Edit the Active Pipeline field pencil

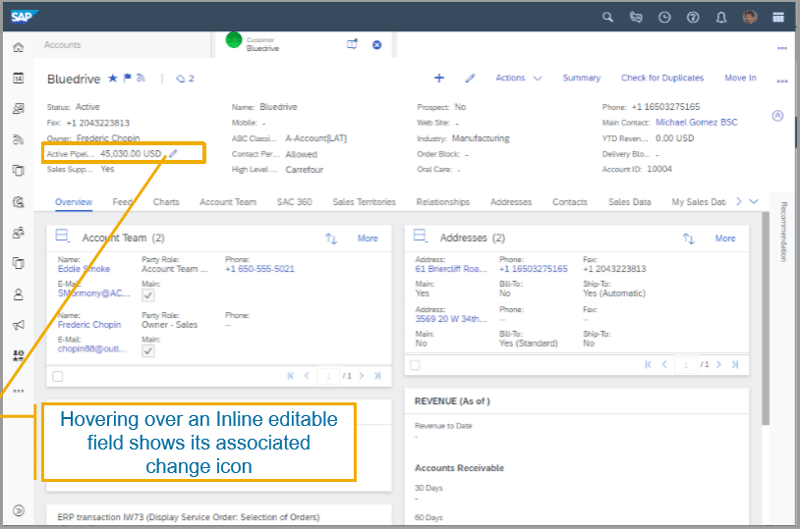pos(173,153)
